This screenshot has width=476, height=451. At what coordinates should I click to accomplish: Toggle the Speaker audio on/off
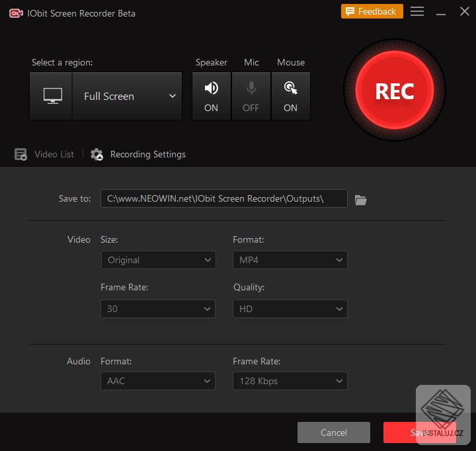coord(212,96)
